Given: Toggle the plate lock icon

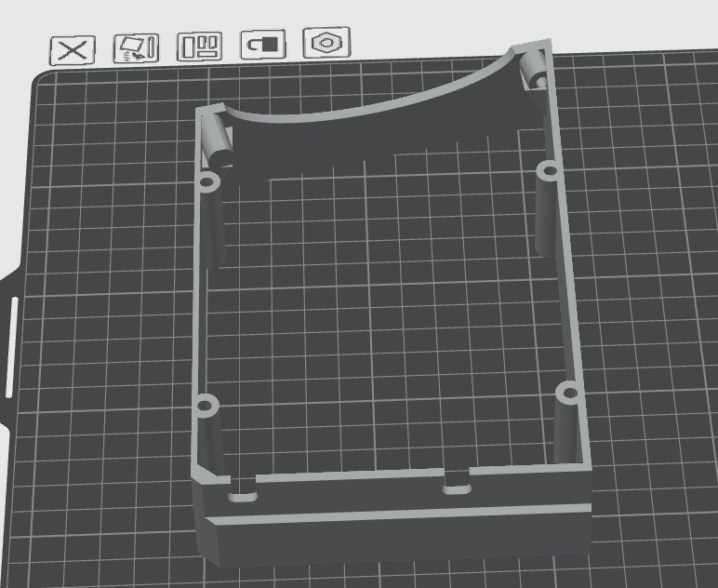Looking at the screenshot, I should click(263, 45).
